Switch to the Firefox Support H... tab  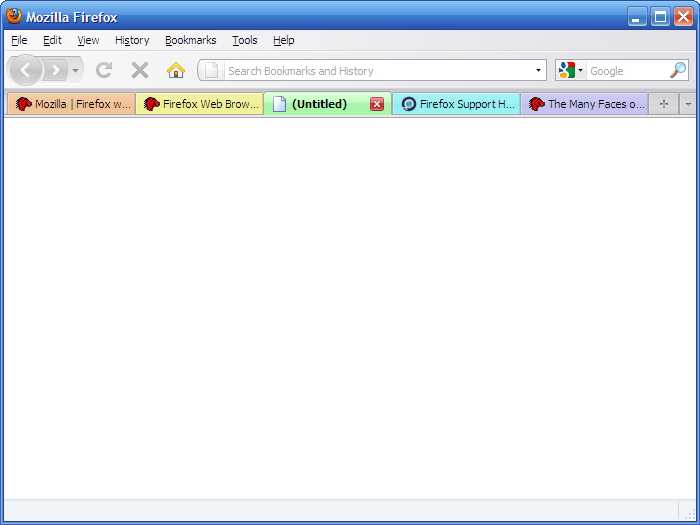[x=456, y=104]
